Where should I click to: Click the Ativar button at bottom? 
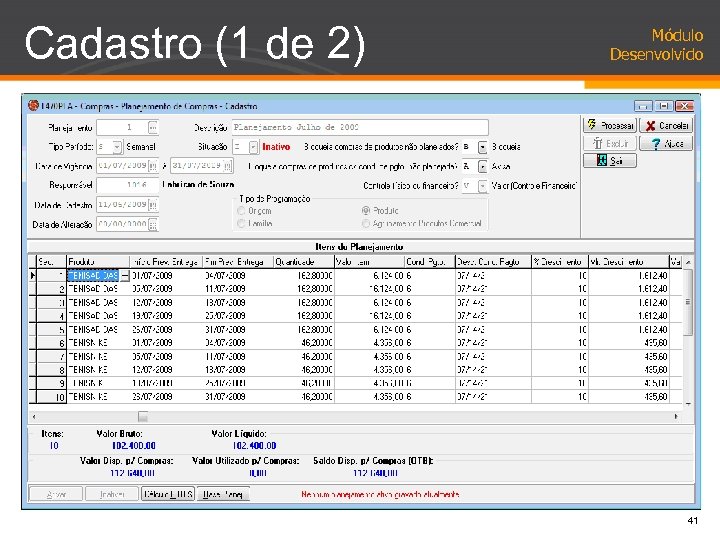(56, 494)
